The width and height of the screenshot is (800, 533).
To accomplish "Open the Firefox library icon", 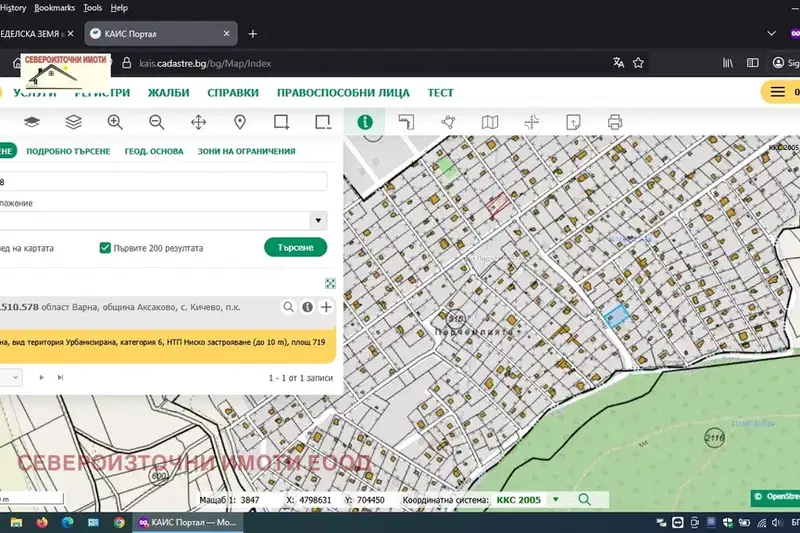I will coord(728,63).
